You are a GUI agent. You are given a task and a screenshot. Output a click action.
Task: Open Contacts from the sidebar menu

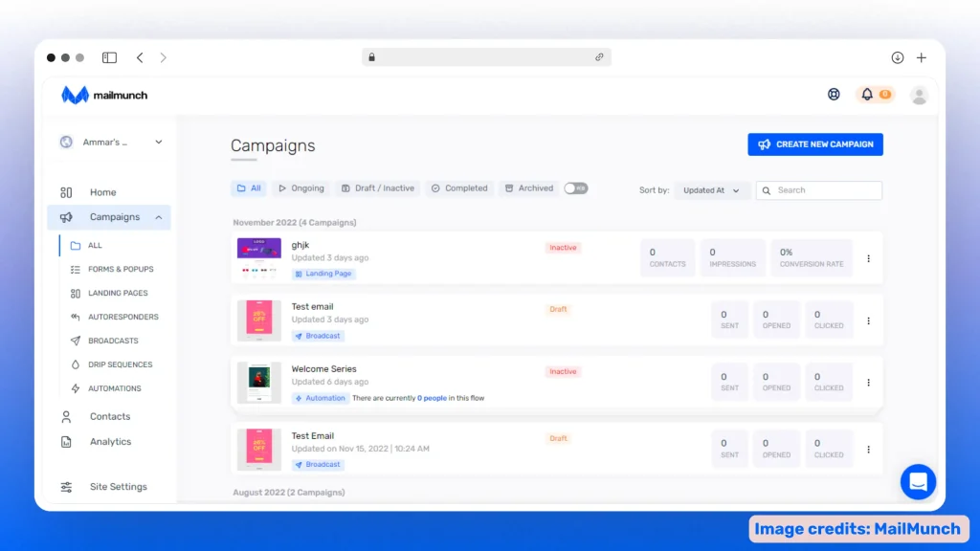click(110, 416)
